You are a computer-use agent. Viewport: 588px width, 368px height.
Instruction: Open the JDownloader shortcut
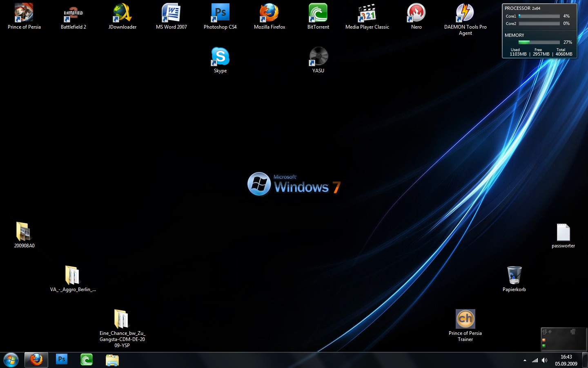[x=122, y=16]
